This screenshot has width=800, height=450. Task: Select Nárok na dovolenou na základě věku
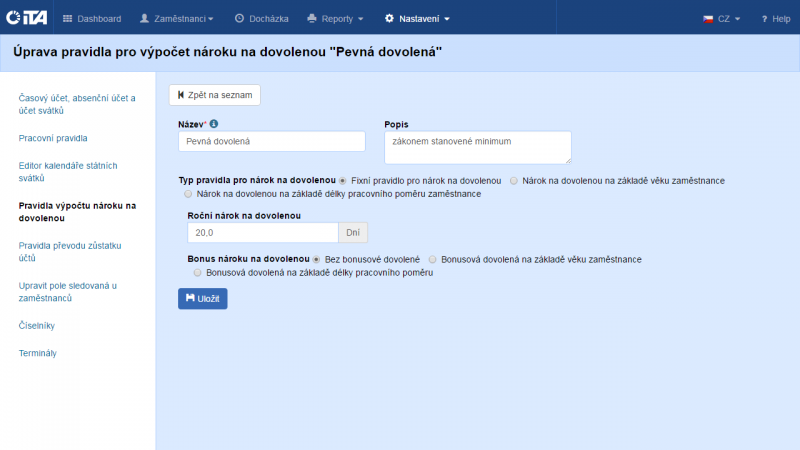514,180
